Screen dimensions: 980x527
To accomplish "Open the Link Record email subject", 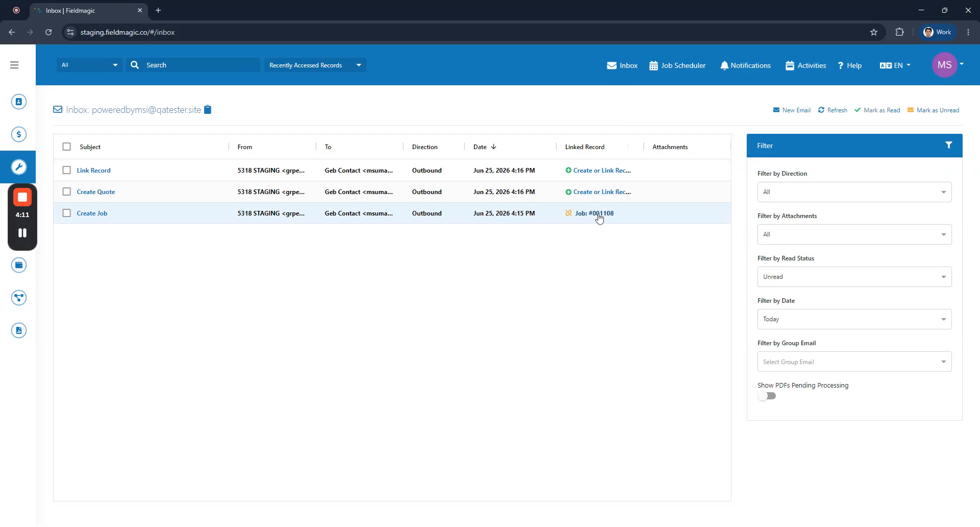I will coord(93,171).
